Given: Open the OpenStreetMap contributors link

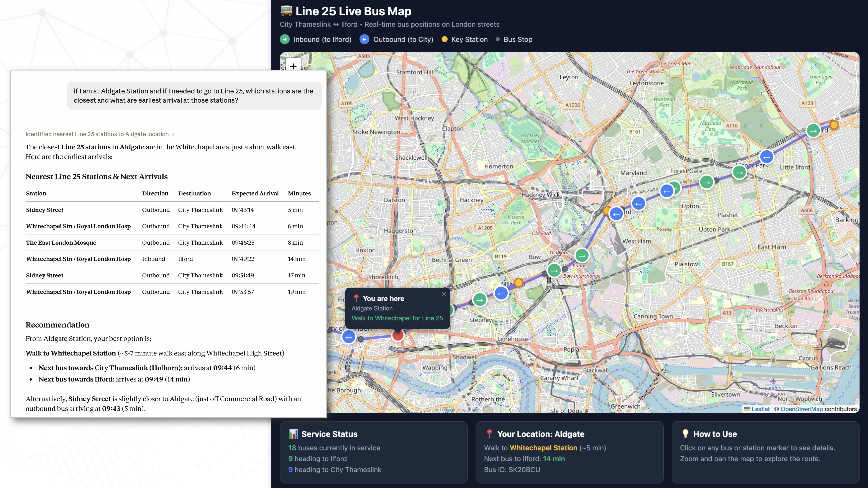Looking at the screenshot, I should 802,409.
